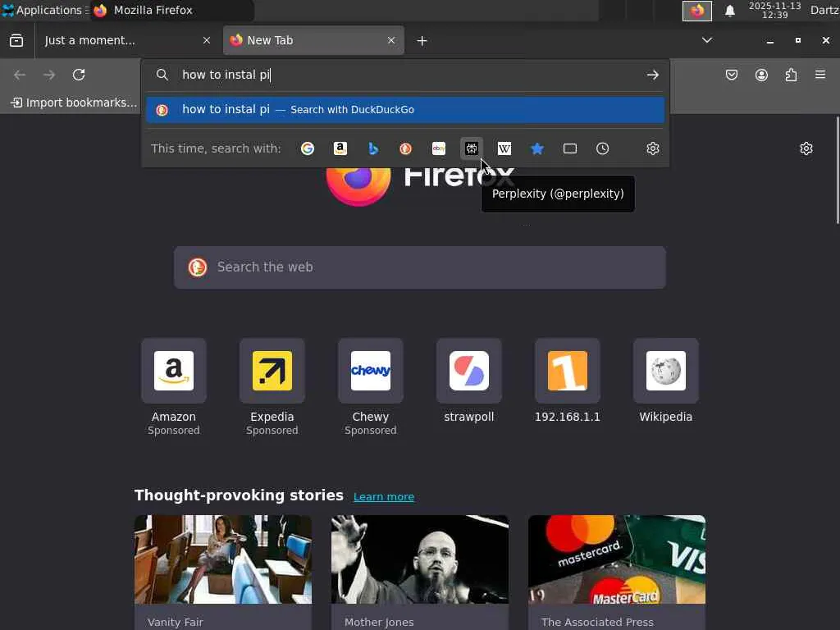Click Thought-provoking stories heading
Image resolution: width=840 pixels, height=630 pixels.
coord(239,495)
